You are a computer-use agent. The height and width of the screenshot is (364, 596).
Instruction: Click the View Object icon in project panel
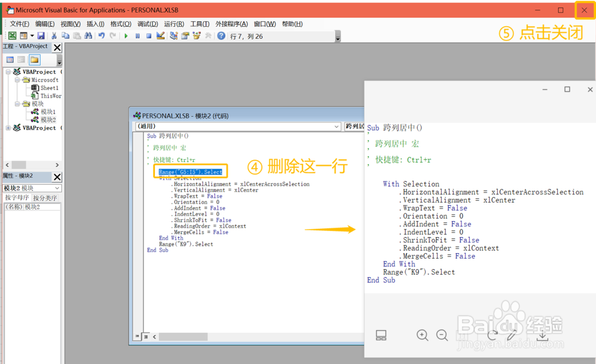point(21,60)
